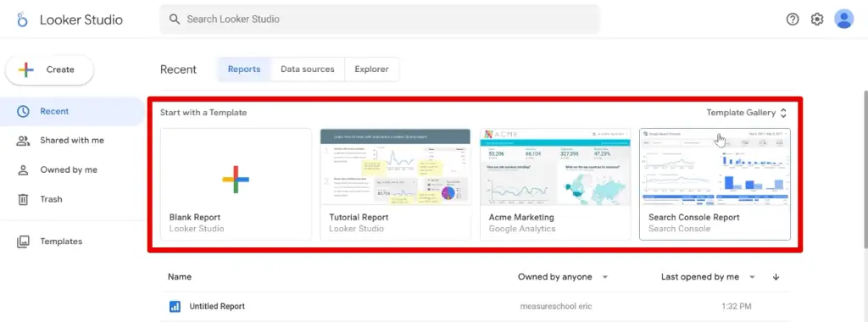
Task: Click the Looker Studio title text
Action: coord(81,19)
